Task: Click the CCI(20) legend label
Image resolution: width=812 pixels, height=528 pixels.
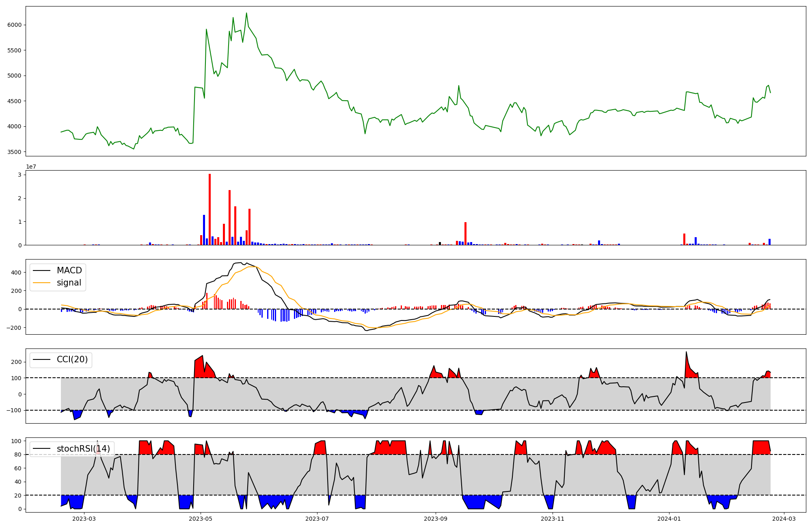Action: [72, 359]
